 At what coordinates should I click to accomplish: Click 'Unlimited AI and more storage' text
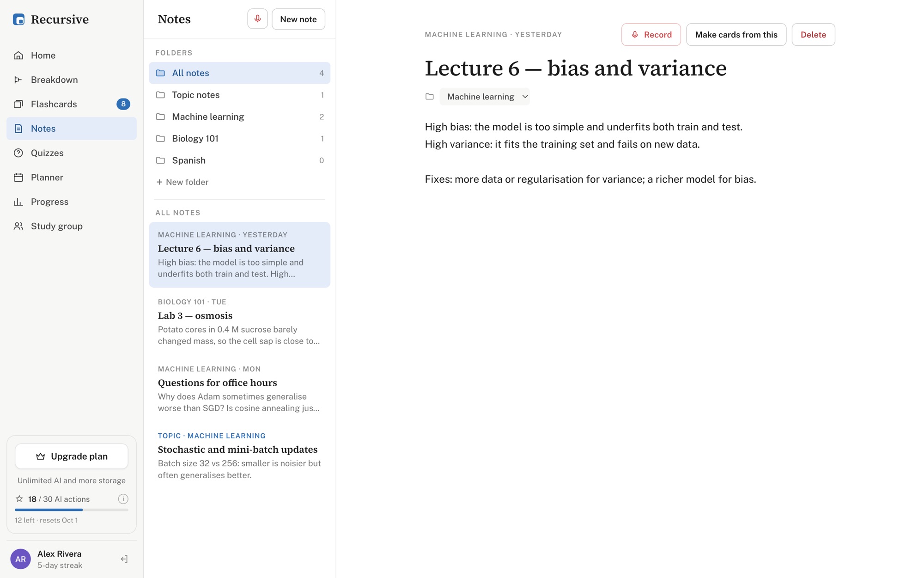72,480
